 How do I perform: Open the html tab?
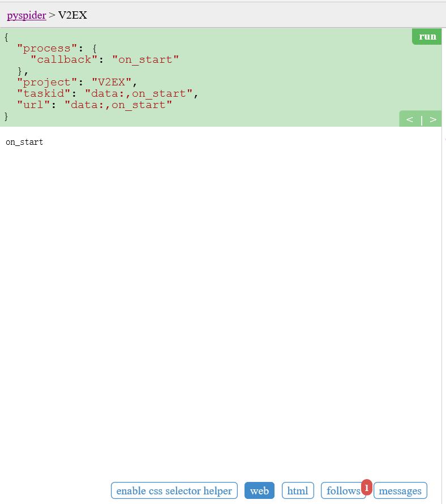[x=298, y=491]
